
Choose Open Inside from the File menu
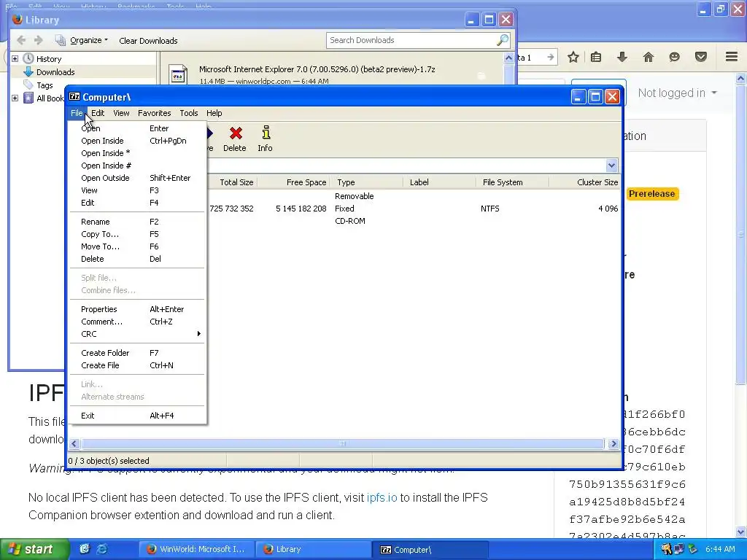point(137,141)
